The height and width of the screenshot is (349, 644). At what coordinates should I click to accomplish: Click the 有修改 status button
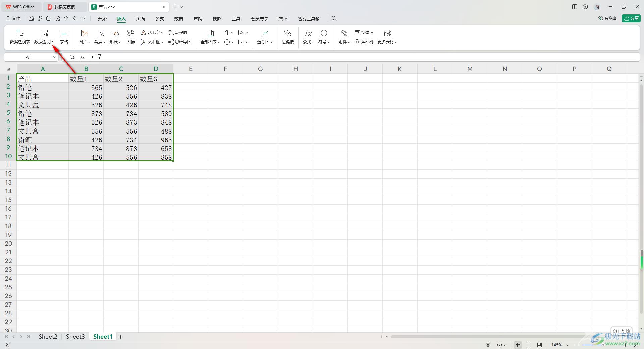[607, 18]
